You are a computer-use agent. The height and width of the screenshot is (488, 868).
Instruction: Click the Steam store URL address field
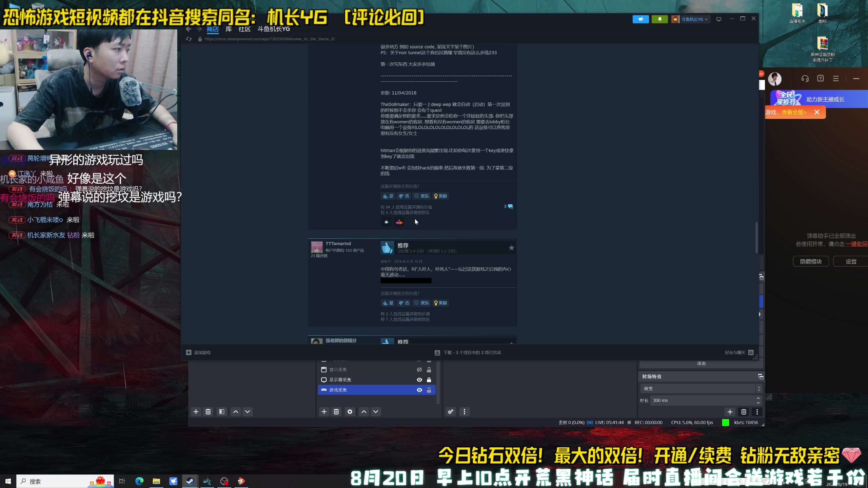270,39
